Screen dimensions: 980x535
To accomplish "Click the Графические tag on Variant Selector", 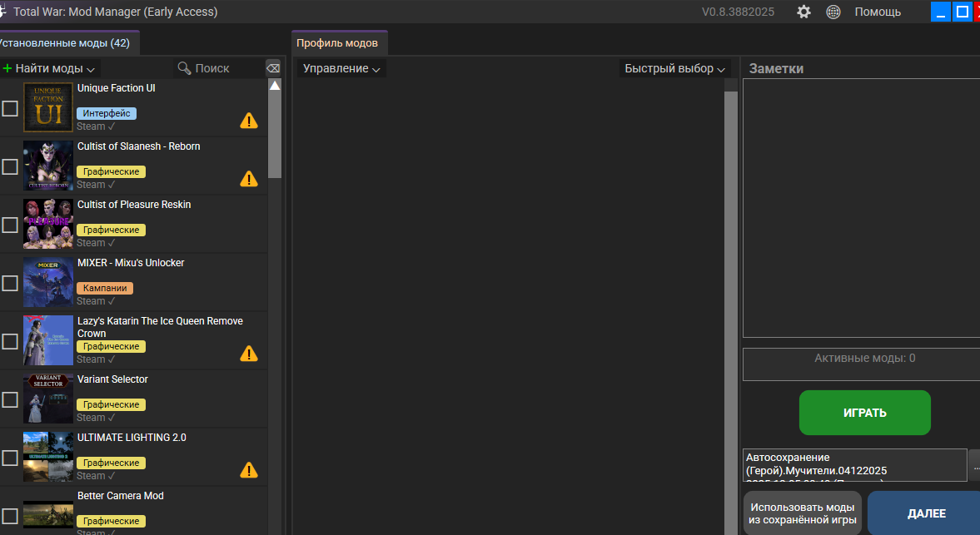I will pyautogui.click(x=112, y=404).
